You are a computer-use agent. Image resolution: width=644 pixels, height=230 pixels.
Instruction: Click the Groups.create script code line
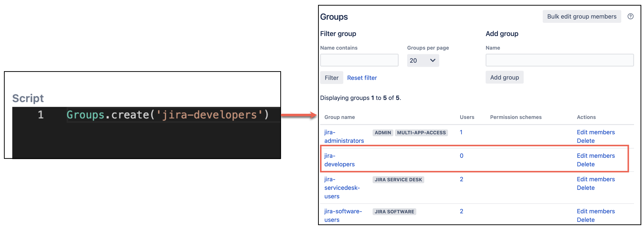[x=168, y=115]
